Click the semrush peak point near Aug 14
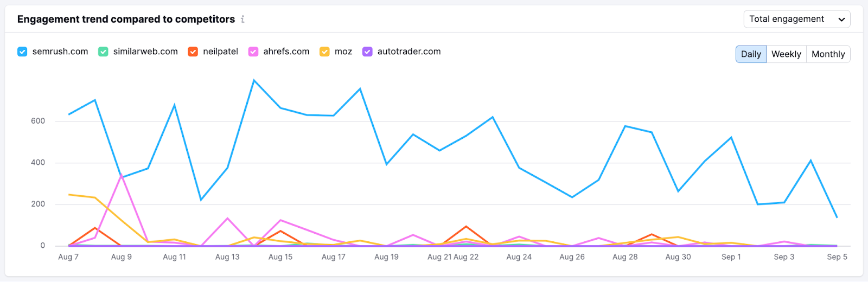The height and width of the screenshot is (282, 868). [254, 80]
